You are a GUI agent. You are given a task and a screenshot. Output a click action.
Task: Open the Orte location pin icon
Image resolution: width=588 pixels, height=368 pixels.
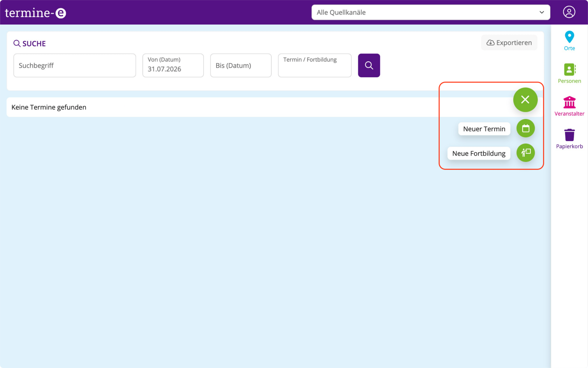[x=569, y=37]
